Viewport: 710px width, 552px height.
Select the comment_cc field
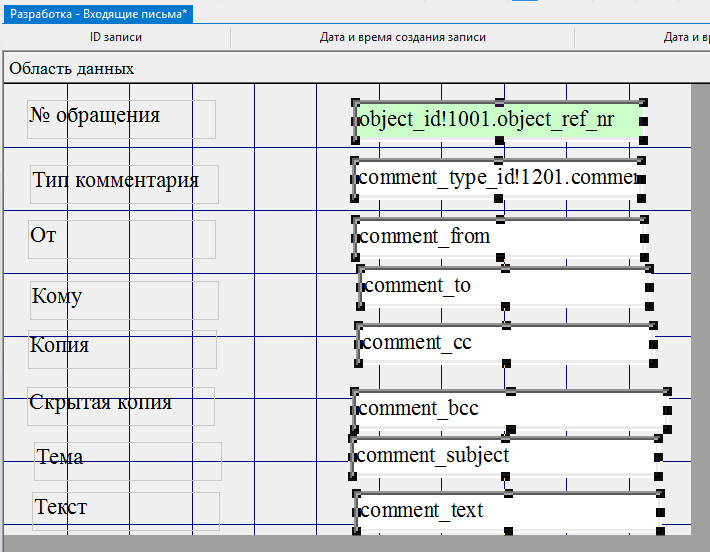tap(504, 343)
